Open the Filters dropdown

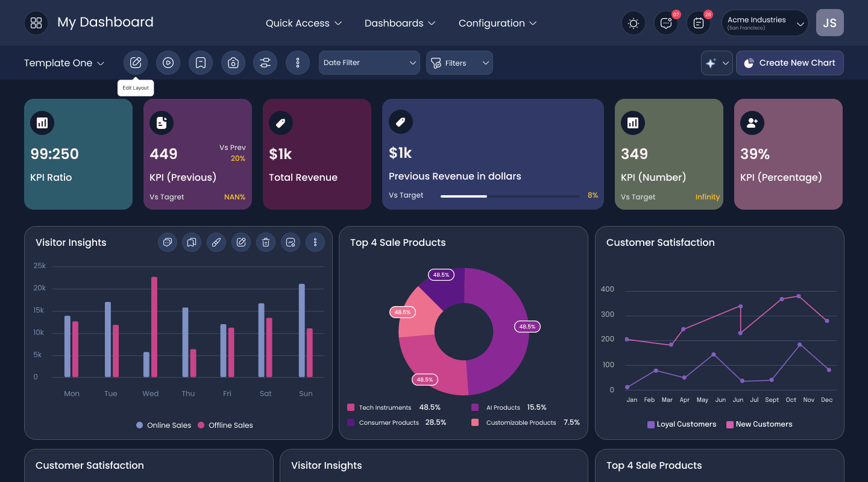tap(459, 63)
